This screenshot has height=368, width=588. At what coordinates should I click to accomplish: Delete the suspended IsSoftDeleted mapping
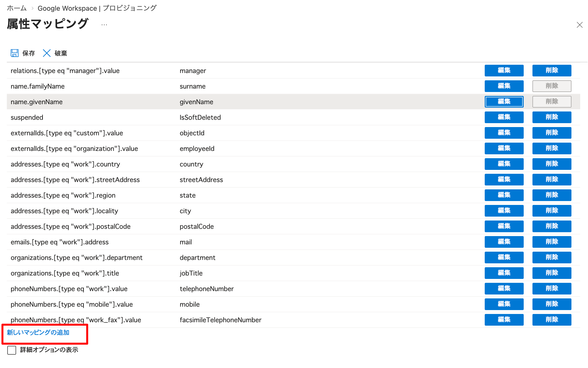[552, 117]
